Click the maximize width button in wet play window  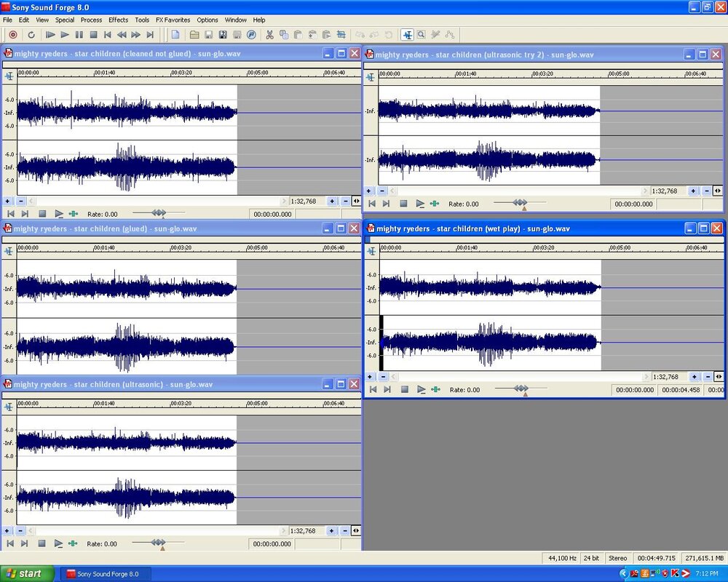point(719,377)
